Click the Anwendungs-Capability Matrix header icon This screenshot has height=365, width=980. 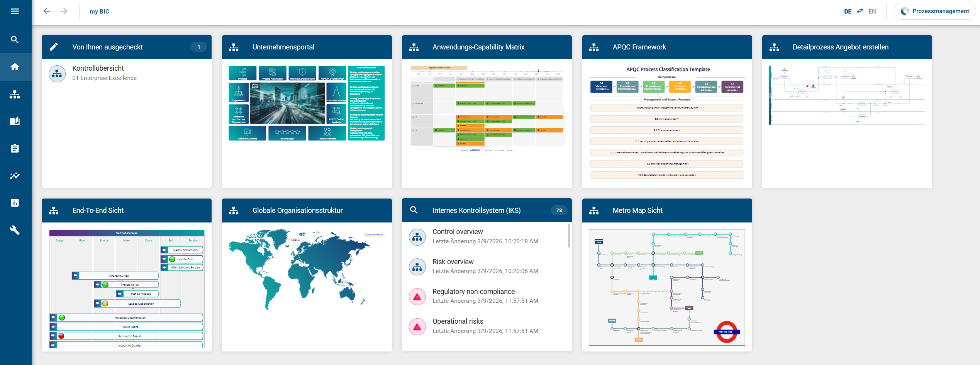[414, 47]
